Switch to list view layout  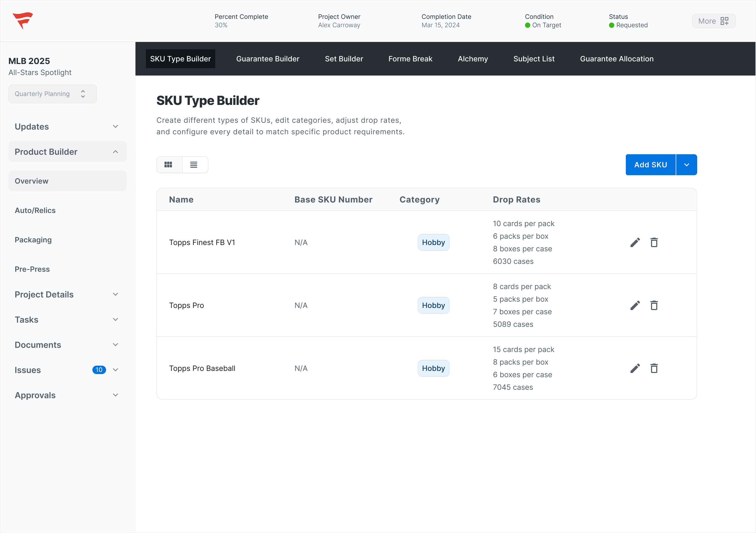(x=194, y=165)
